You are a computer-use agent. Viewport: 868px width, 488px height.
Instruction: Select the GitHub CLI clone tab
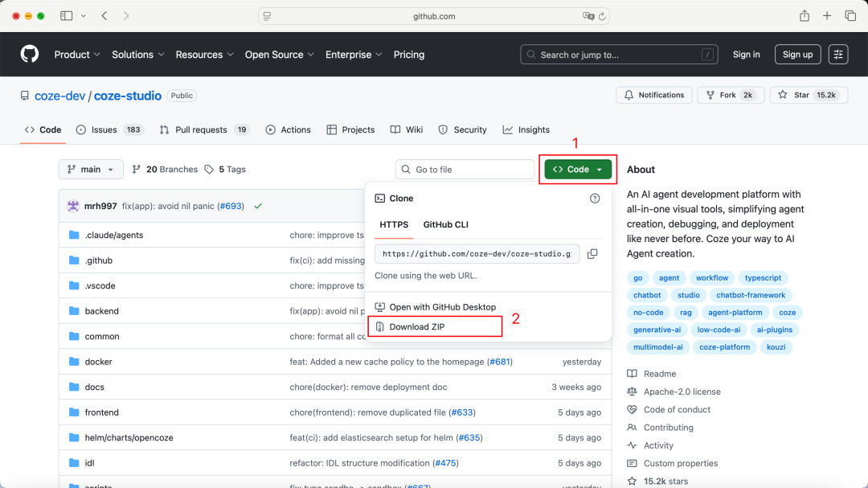(445, 225)
